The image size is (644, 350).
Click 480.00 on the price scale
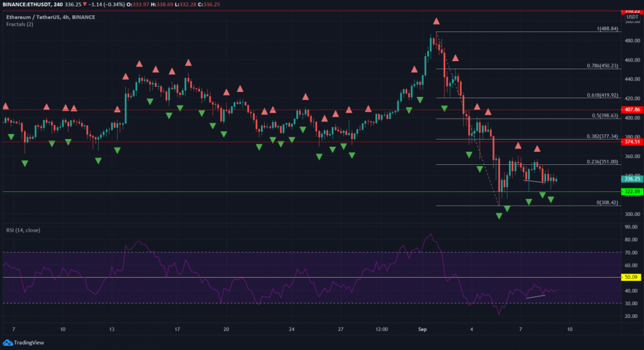click(x=632, y=40)
